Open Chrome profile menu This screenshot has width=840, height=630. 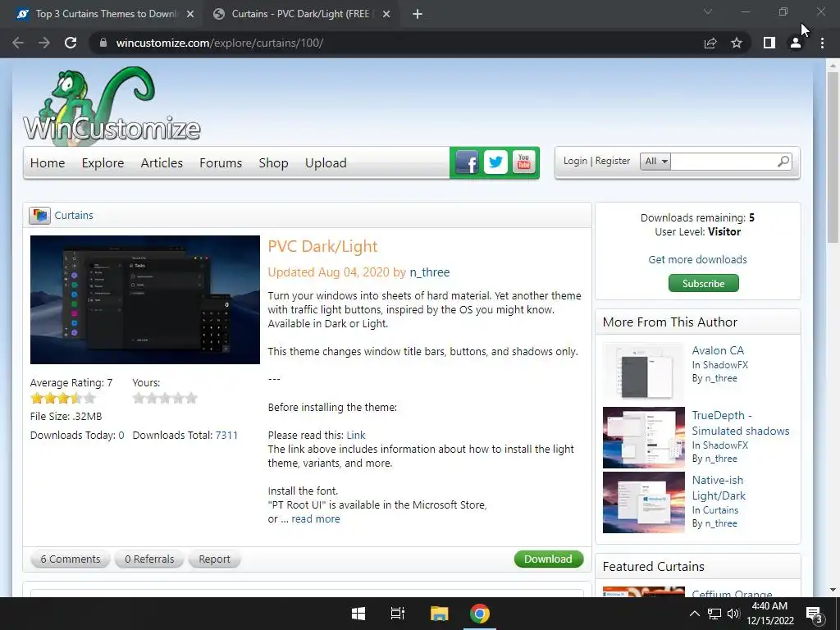[796, 43]
